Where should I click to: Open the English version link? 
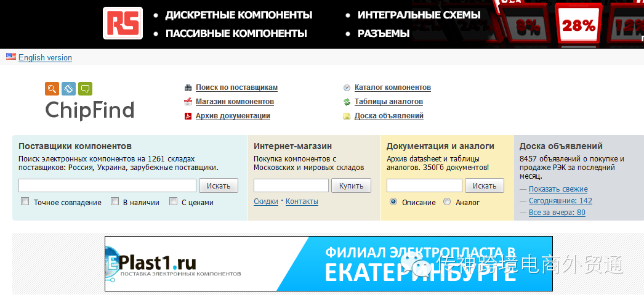(45, 57)
